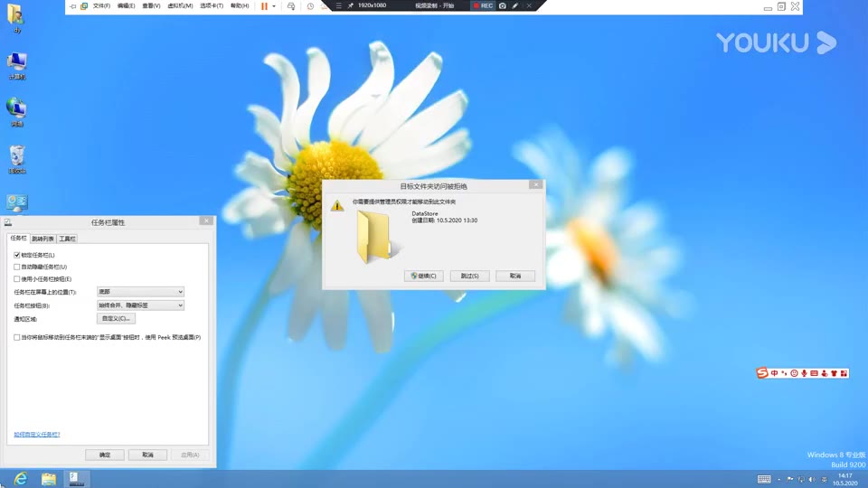
Task: Open Sogou emoji face icon
Action: click(794, 373)
